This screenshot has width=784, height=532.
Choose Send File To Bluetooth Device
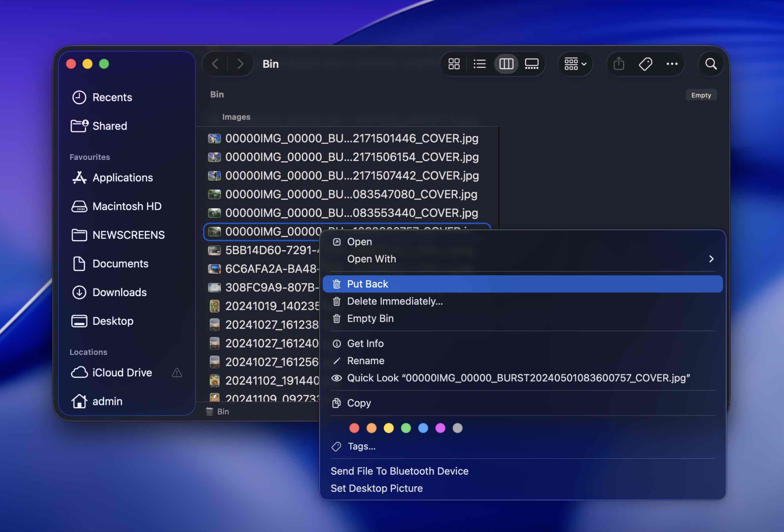coord(523,471)
